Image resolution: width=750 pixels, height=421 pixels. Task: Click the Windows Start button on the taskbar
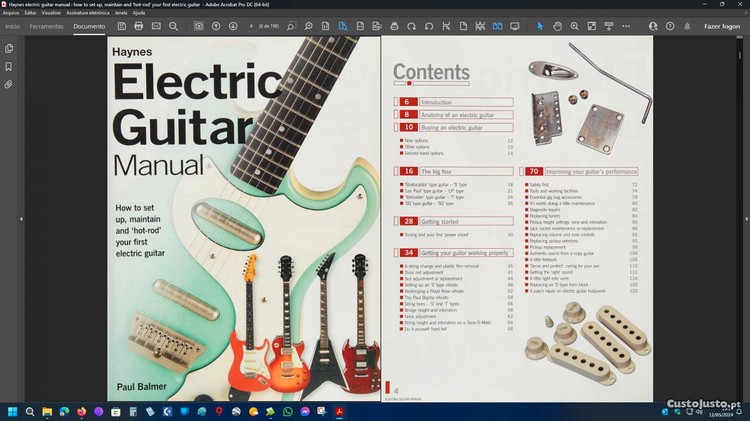pos(13,411)
